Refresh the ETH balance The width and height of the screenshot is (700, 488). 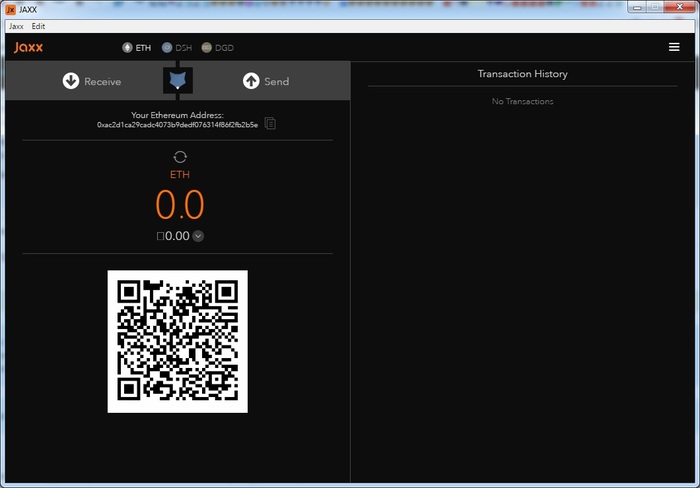click(x=180, y=157)
